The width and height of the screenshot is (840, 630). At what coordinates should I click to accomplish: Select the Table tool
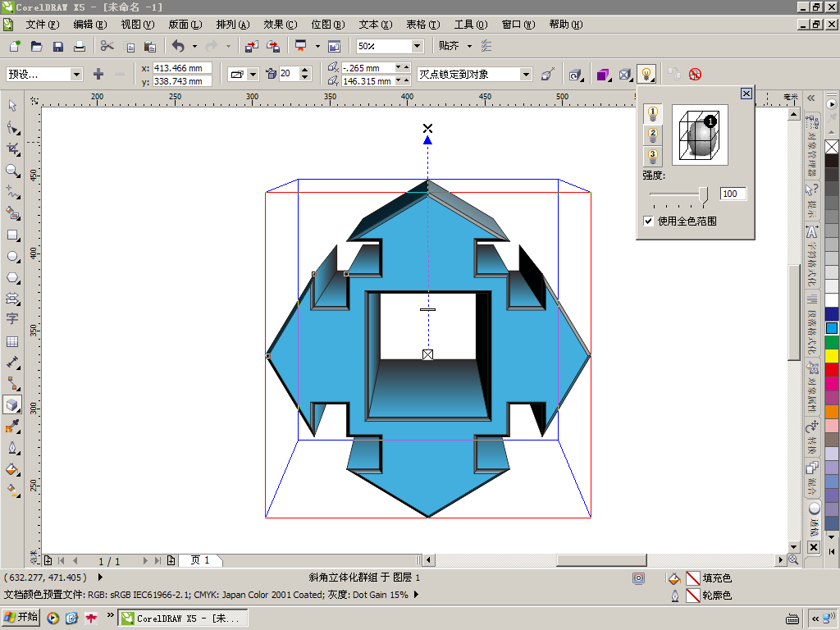[x=12, y=341]
